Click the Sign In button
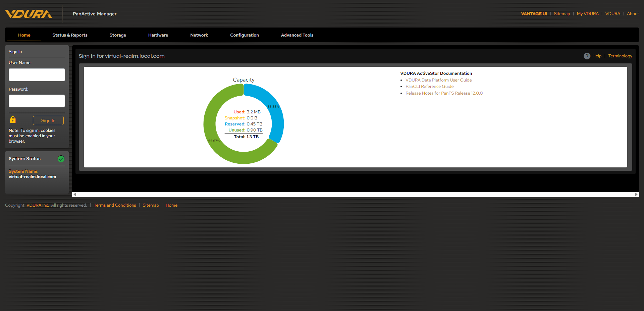The image size is (644, 311). click(48, 120)
